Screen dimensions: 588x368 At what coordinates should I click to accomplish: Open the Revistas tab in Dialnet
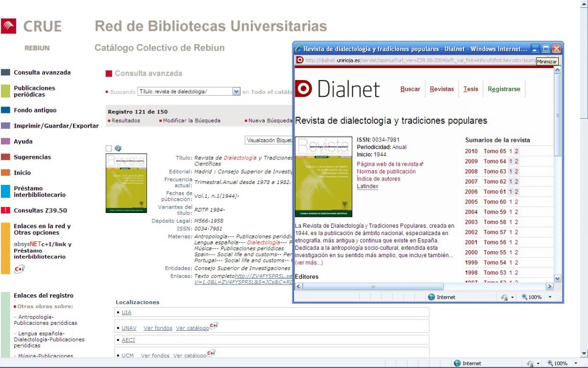point(441,89)
